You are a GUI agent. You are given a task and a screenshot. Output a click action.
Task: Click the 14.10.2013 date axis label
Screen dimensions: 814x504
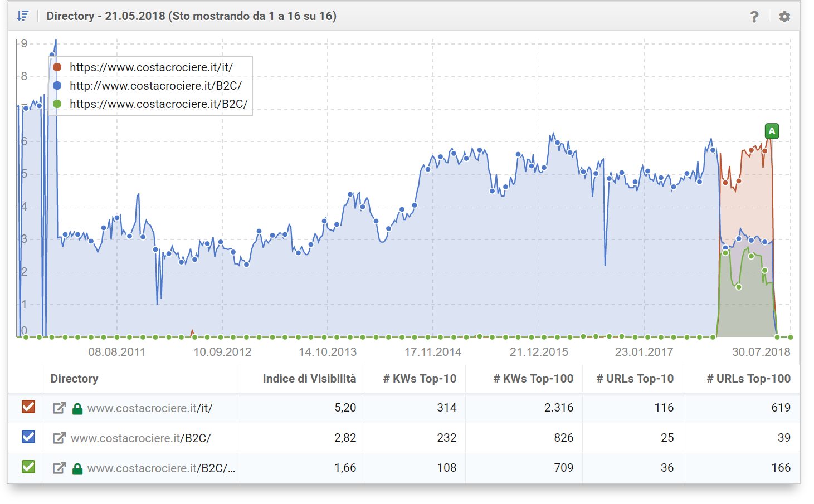point(328,352)
